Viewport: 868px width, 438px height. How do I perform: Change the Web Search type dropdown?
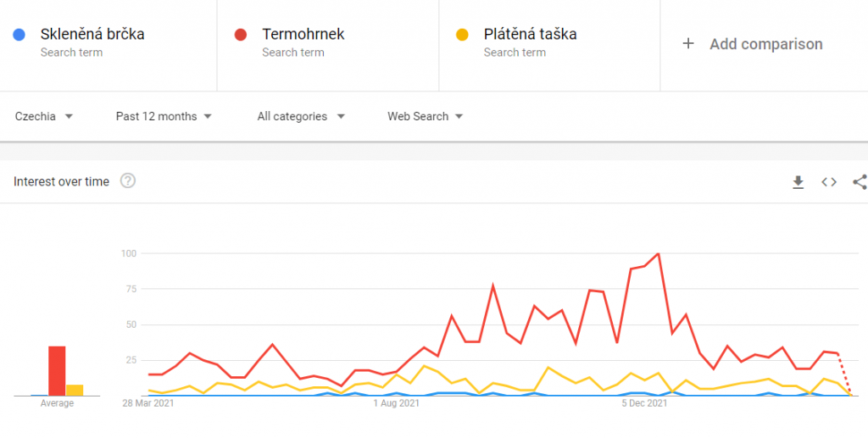tap(426, 117)
